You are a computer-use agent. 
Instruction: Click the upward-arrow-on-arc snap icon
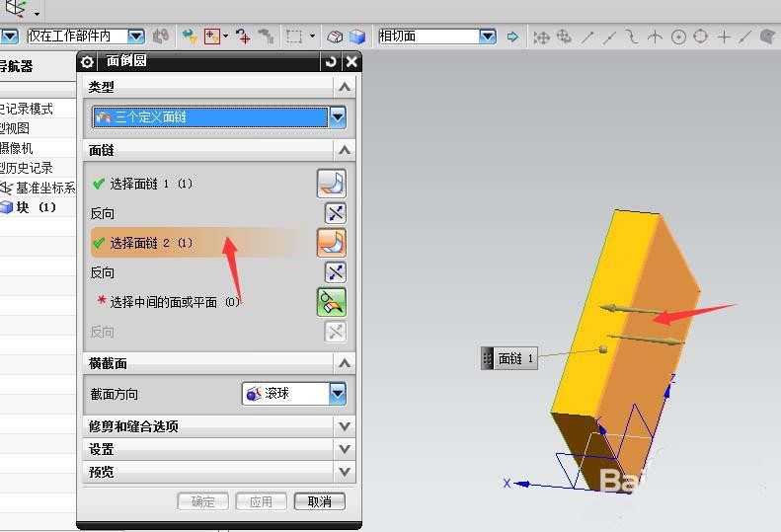pos(655,37)
